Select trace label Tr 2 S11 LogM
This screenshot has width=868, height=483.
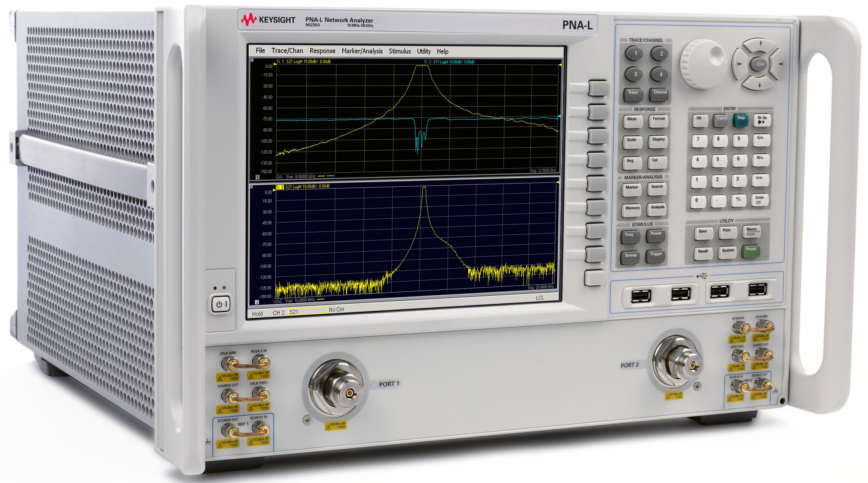(x=449, y=62)
